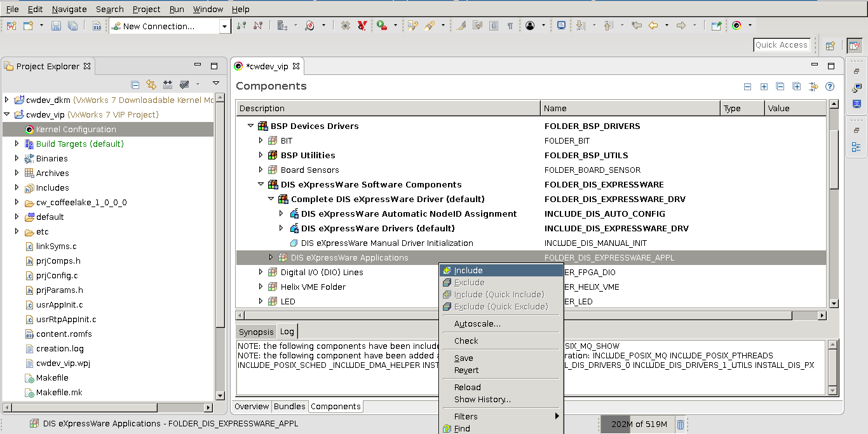
Task: Open dropdown arrow next to Run icon
Action: (395, 26)
